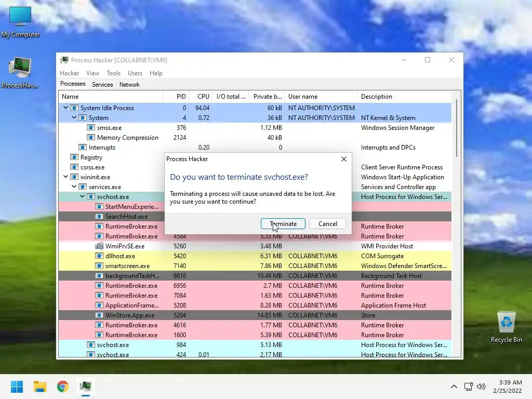Collapse the services.exe tree node

pyautogui.click(x=74, y=187)
